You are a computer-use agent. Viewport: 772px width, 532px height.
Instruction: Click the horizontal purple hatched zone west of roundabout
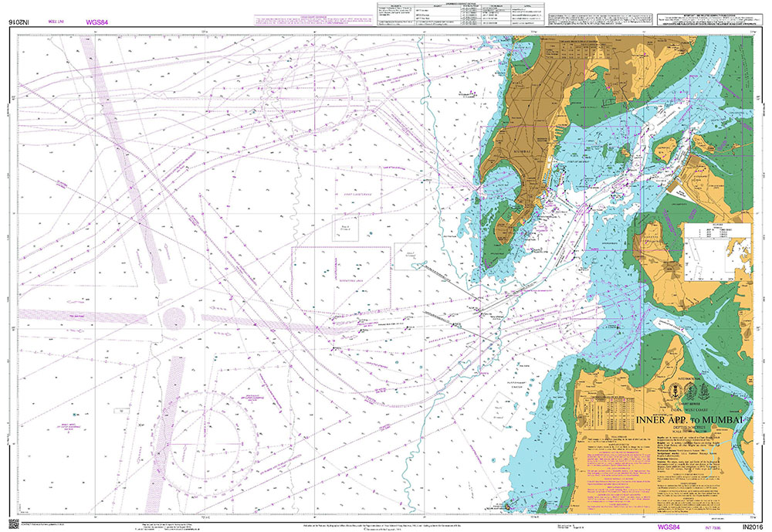83,317
